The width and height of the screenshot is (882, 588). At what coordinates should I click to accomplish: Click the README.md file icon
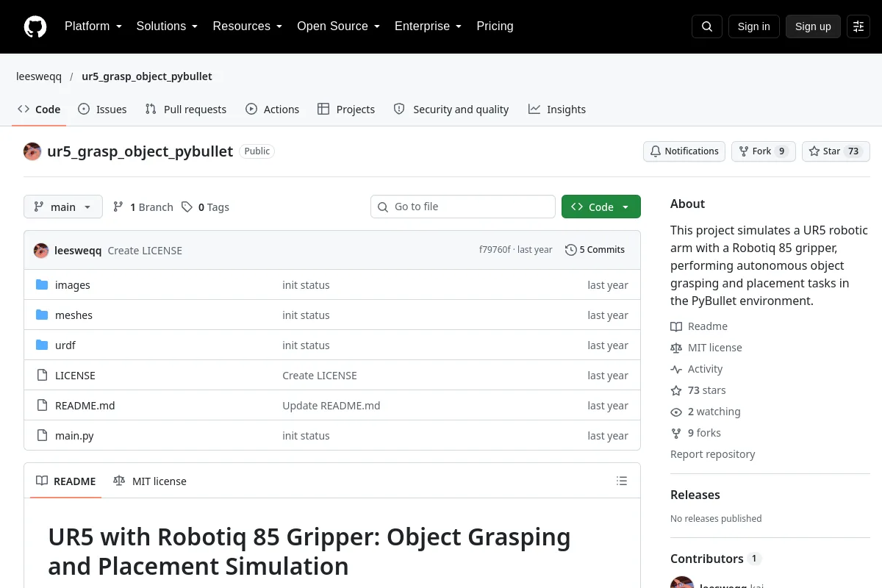[42, 406]
